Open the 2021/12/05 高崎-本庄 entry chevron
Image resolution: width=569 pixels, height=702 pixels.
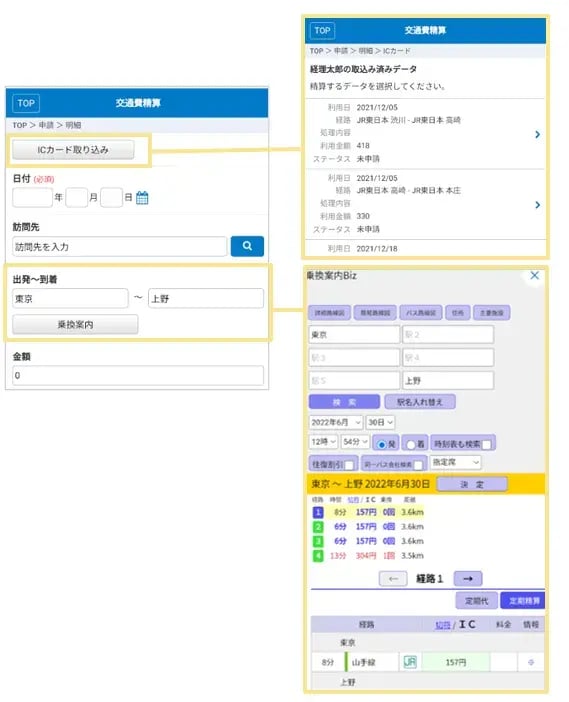click(x=537, y=205)
